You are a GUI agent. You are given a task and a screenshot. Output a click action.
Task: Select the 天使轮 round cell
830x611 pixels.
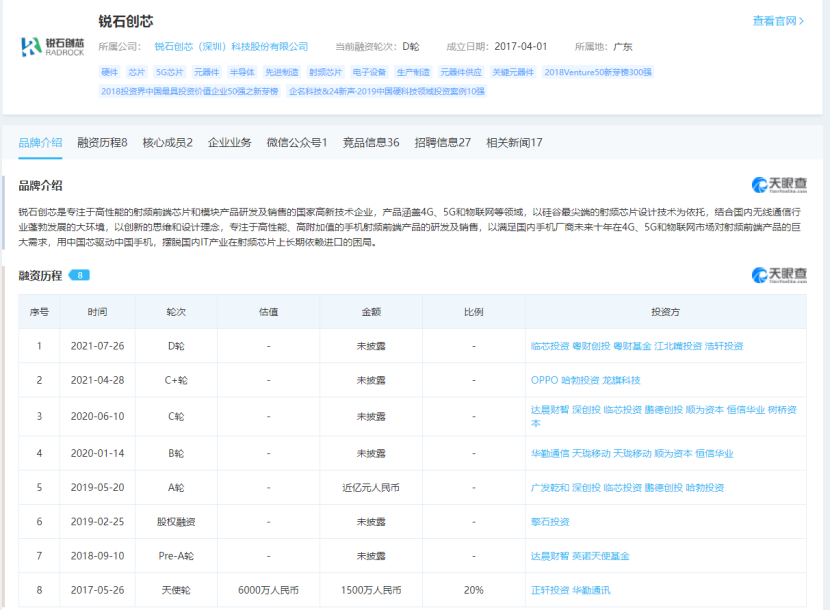[x=176, y=590]
